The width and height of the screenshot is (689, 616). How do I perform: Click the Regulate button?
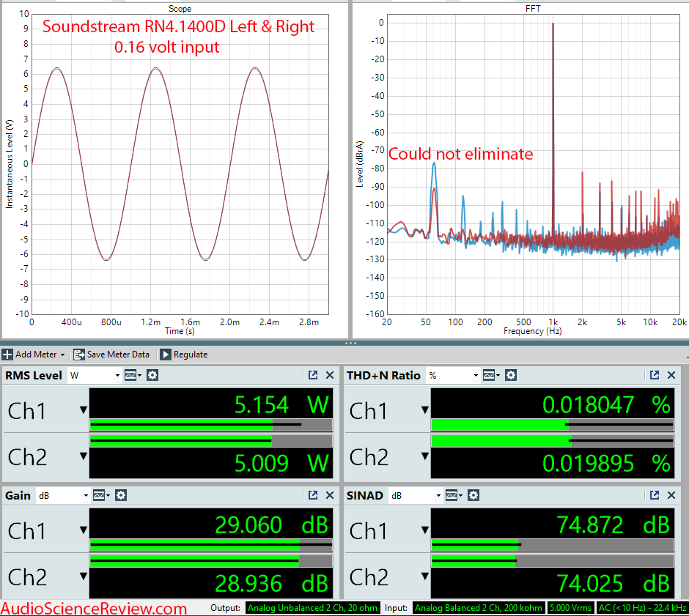[184, 355]
